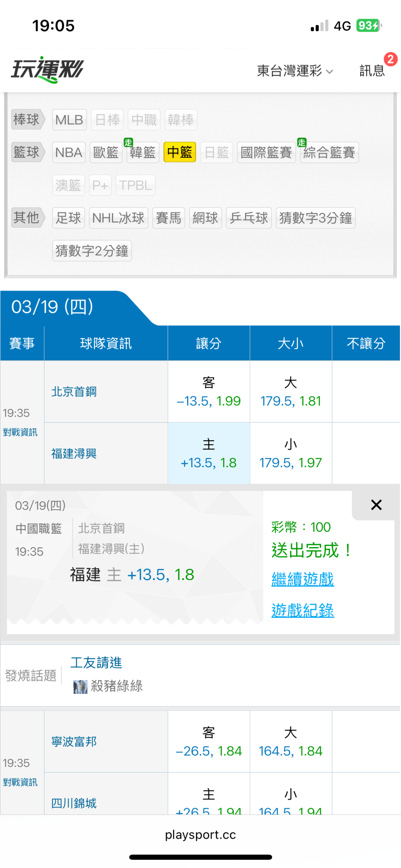Choose the 足球 category

(x=68, y=218)
